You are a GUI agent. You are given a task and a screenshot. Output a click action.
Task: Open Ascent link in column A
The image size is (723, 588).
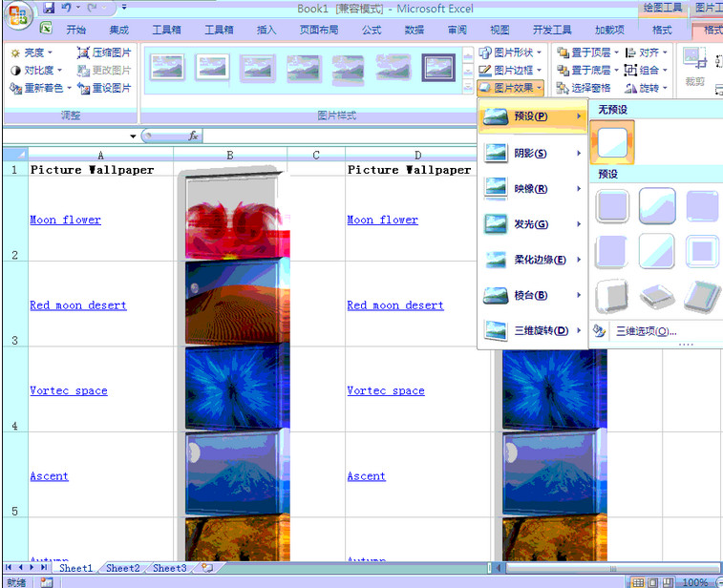(x=49, y=476)
